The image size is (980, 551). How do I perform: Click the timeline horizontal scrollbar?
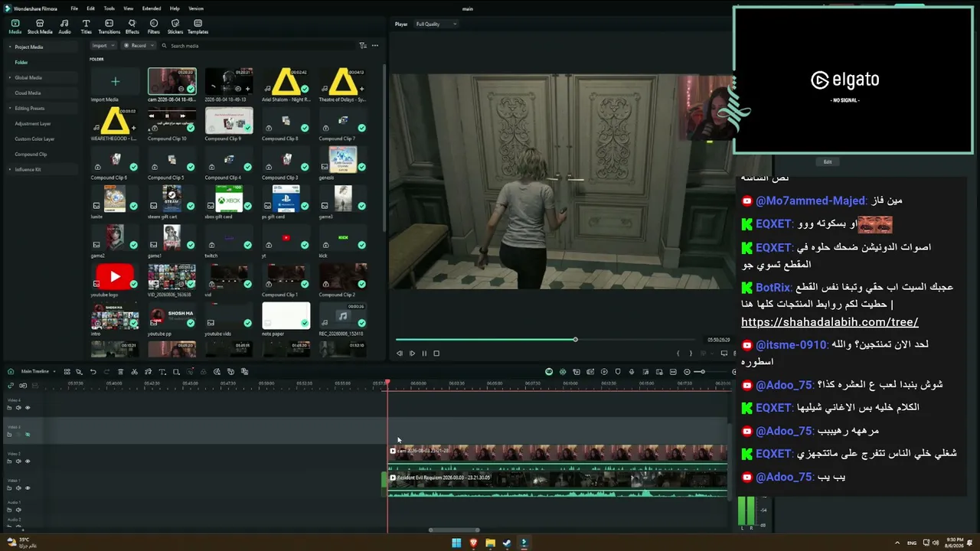pyautogui.click(x=454, y=530)
